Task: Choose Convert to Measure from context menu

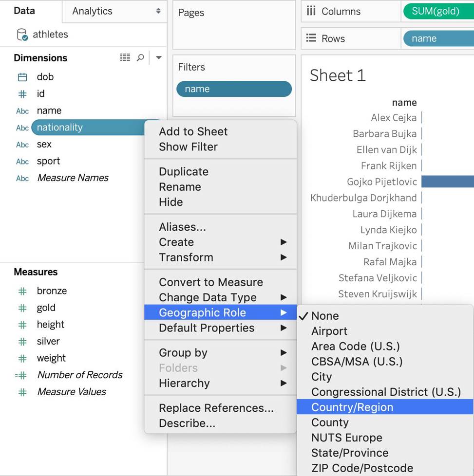Action: [x=210, y=282]
